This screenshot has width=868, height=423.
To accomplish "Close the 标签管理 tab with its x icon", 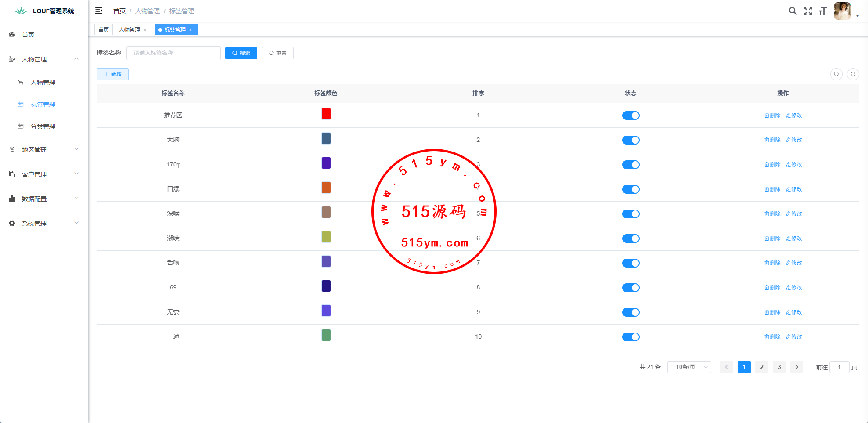I will pyautogui.click(x=191, y=30).
